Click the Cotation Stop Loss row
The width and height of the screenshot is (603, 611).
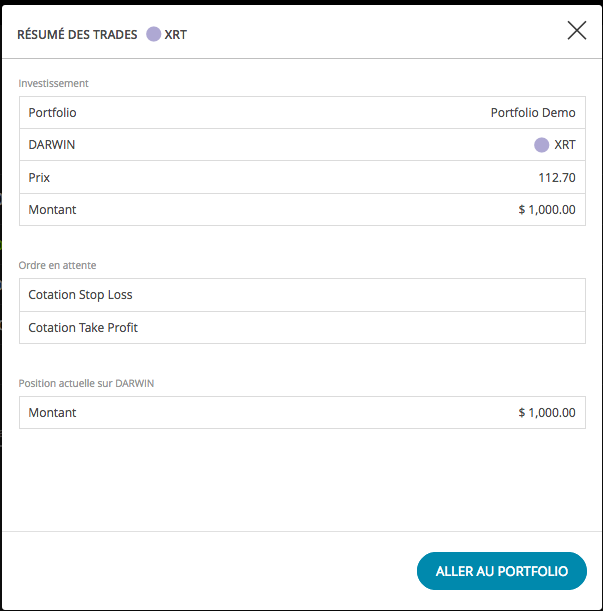pos(302,295)
